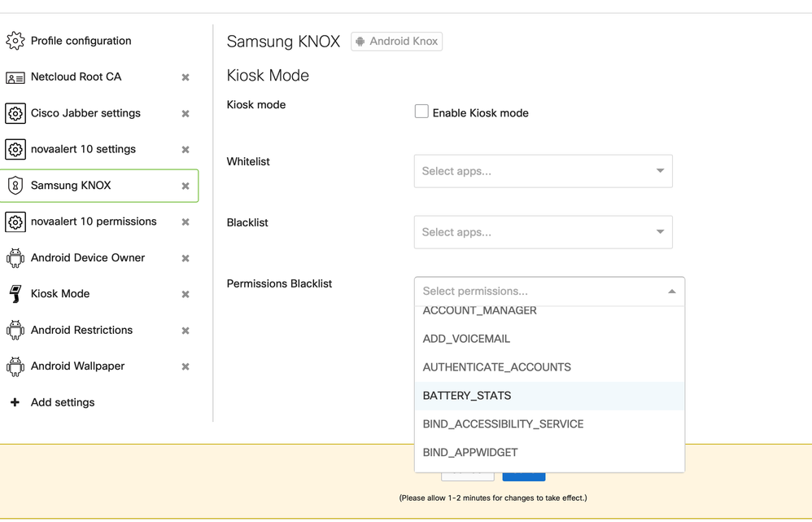Open Android Wallpaper settings

click(x=77, y=366)
